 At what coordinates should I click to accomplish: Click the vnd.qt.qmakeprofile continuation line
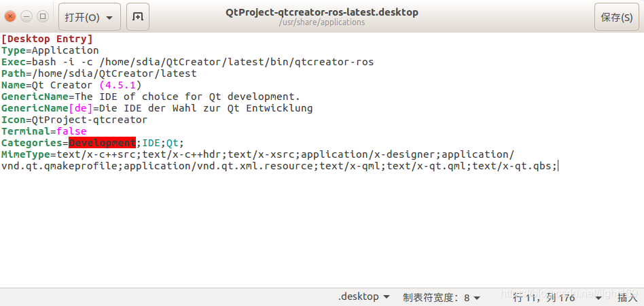pyautogui.click(x=279, y=166)
